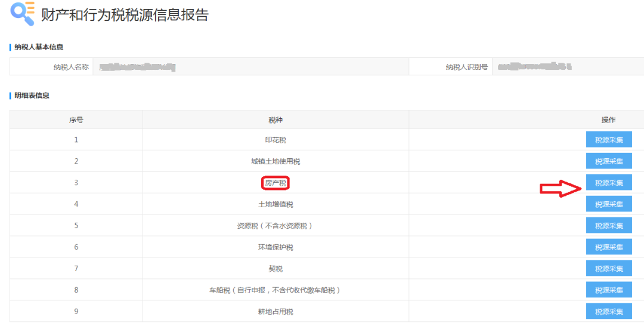Click the 纳税人名称 value field
This screenshot has height=332, width=644.
click(250, 67)
